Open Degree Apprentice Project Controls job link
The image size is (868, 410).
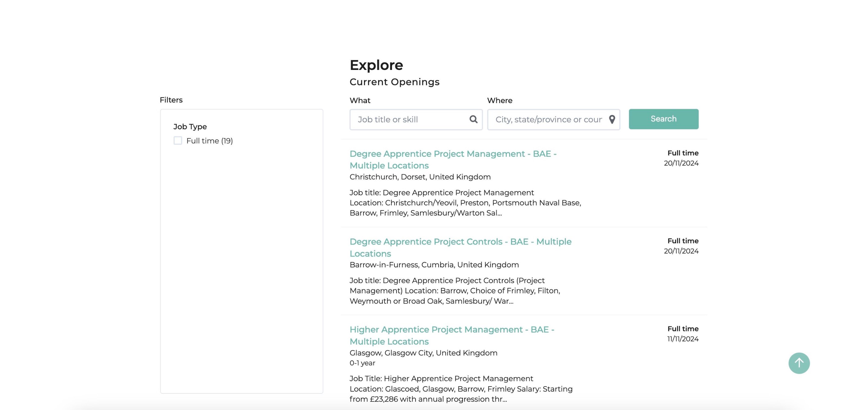click(x=460, y=248)
